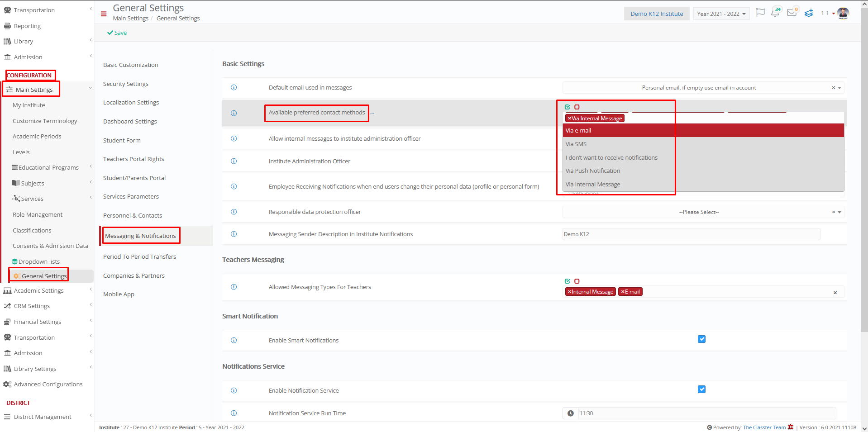868x432 pixels.
Task: Choose Via Push Notification option
Action: [703, 171]
